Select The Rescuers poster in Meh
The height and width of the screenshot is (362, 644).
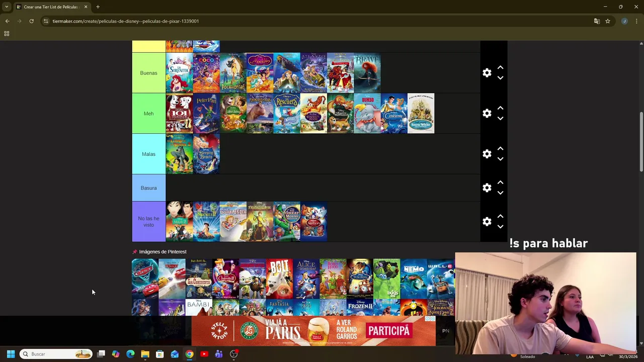click(287, 114)
